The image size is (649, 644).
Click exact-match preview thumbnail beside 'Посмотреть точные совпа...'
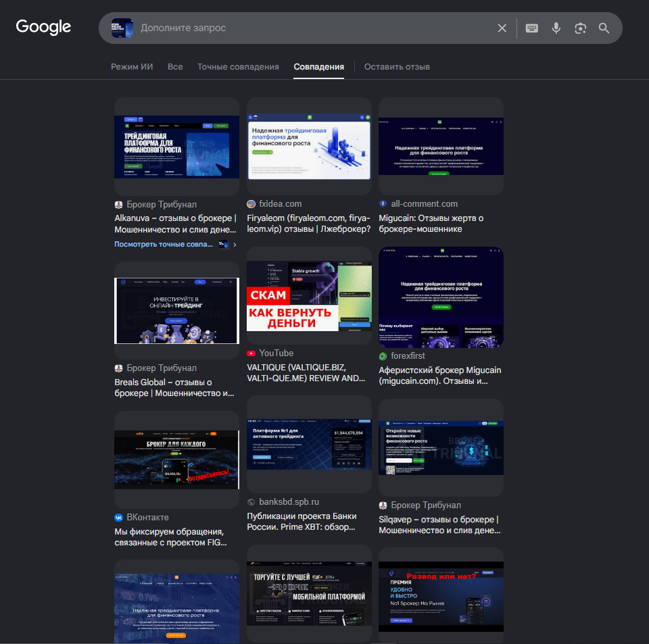224,245
